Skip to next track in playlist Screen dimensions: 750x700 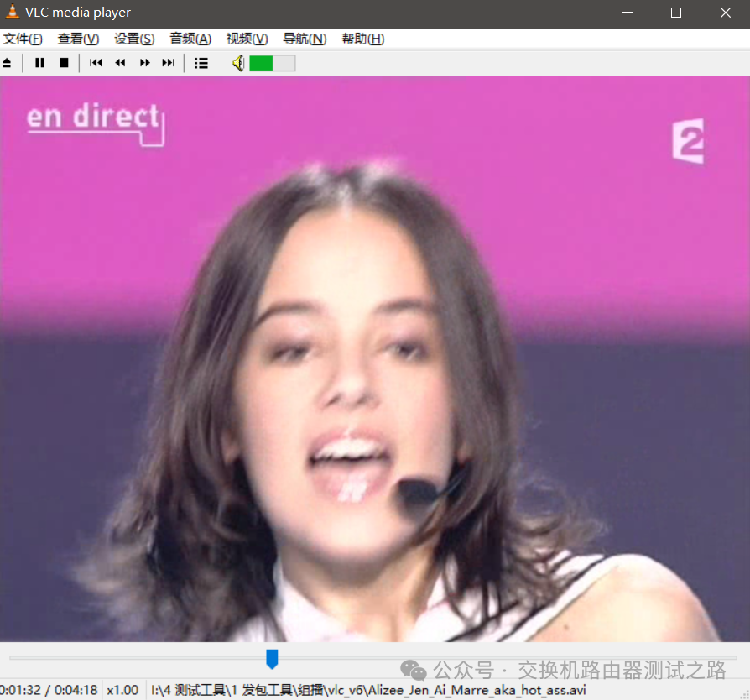169,63
